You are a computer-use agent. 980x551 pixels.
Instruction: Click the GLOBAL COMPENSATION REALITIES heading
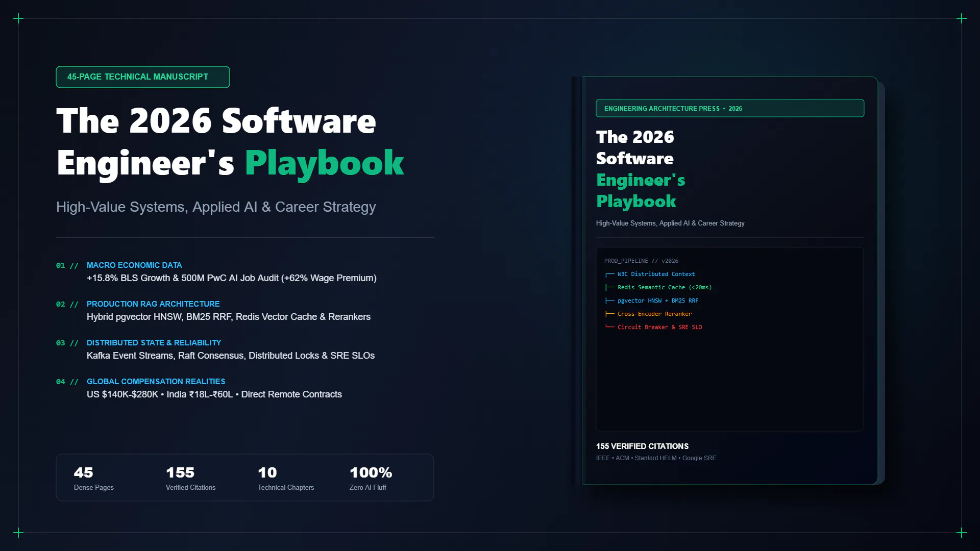(156, 382)
